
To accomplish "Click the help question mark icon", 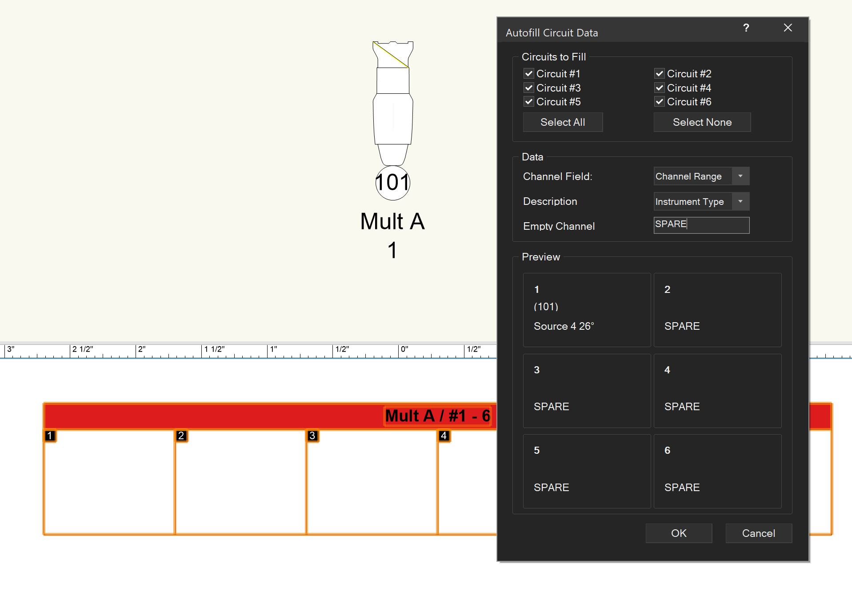I will [746, 28].
